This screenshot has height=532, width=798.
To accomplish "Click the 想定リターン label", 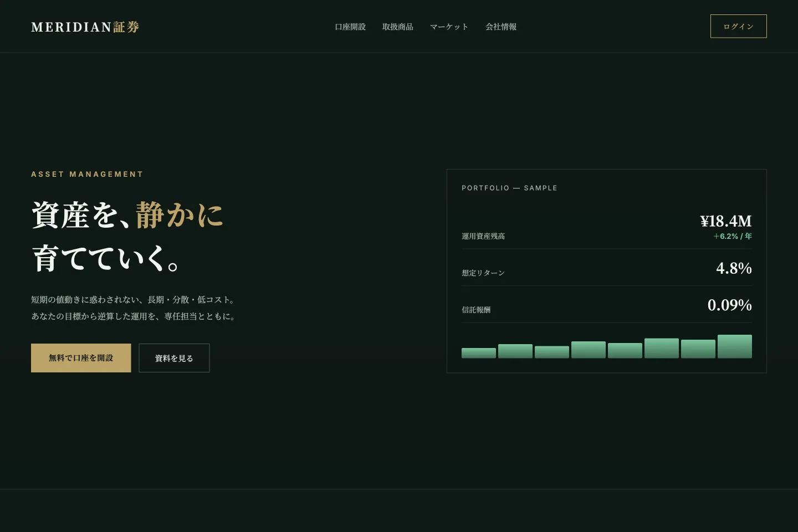I will coord(483,273).
